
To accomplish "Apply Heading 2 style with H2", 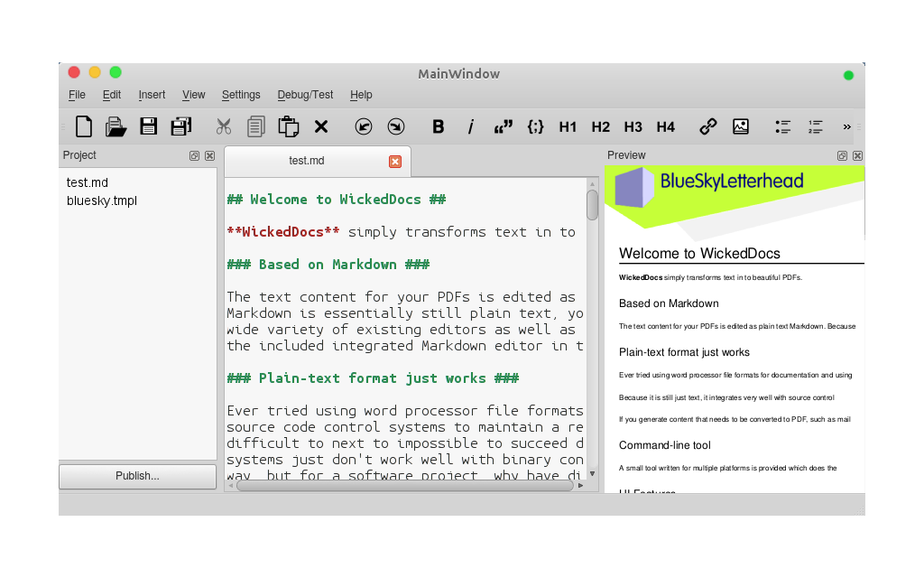I will pyautogui.click(x=601, y=126).
